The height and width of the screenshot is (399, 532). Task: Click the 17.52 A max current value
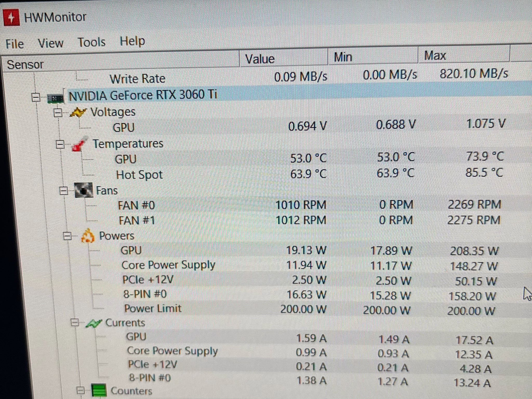click(x=475, y=340)
